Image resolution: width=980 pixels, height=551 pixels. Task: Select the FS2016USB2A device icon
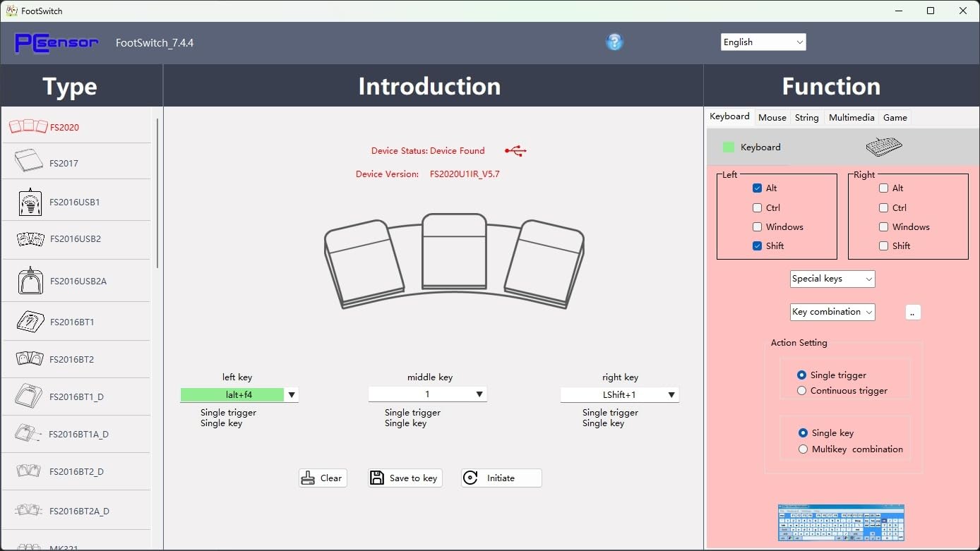tap(30, 281)
